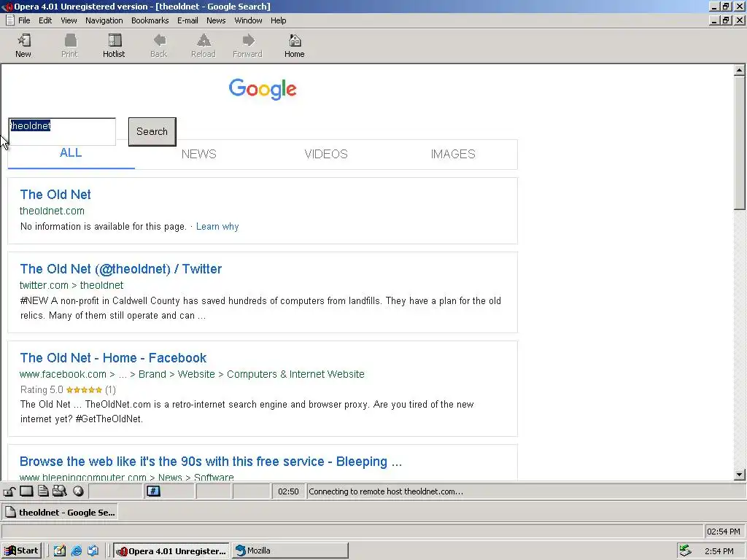
Task: Open the Windows Start menu
Action: click(x=21, y=551)
